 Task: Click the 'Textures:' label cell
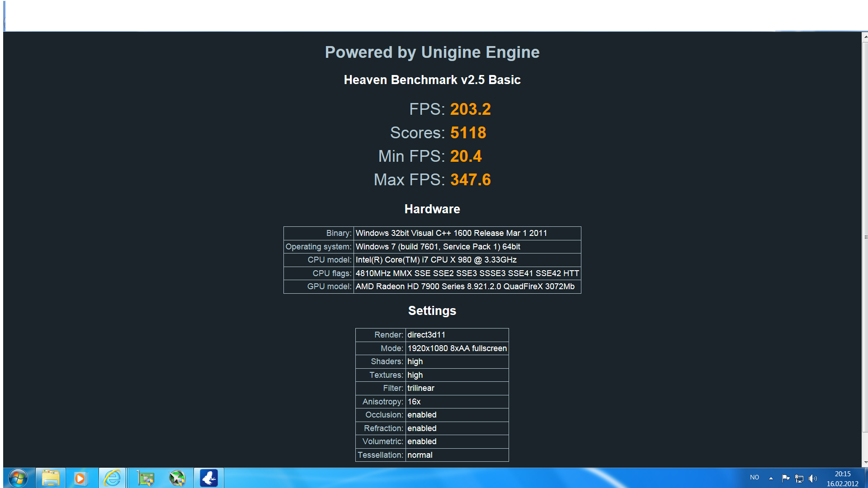coord(381,375)
